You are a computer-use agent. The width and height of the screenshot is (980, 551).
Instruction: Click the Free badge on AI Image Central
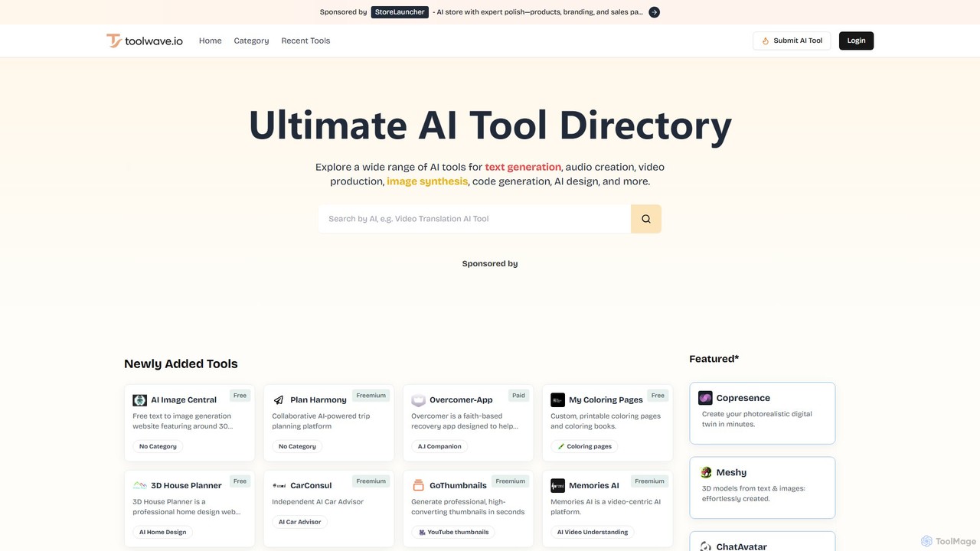[x=240, y=396]
